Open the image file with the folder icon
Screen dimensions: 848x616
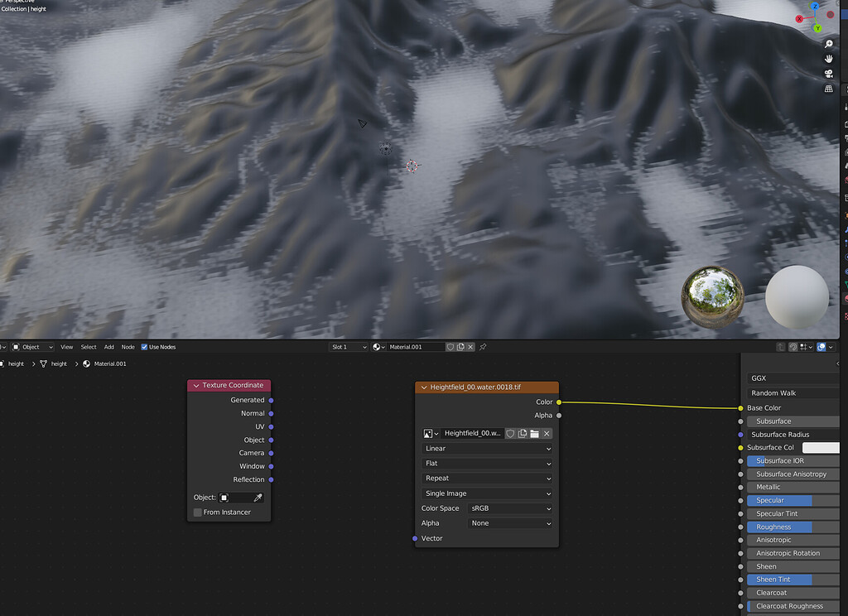pyautogui.click(x=535, y=434)
